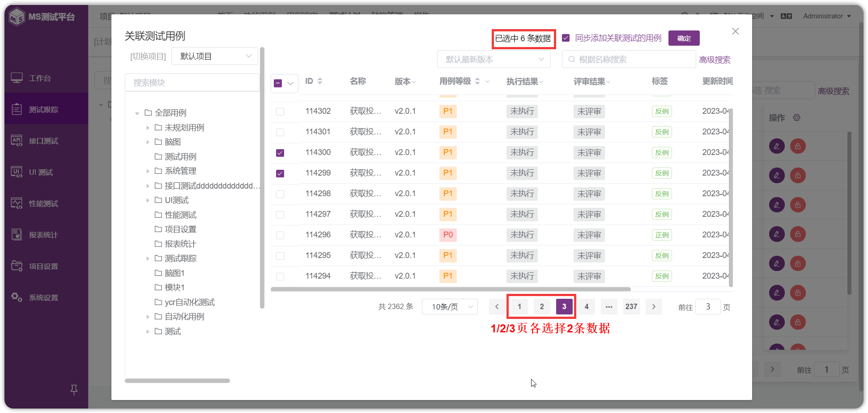Open the 项目设置 sidebar icon
Screen dimensions: 868x413
pyautogui.click(x=17, y=266)
